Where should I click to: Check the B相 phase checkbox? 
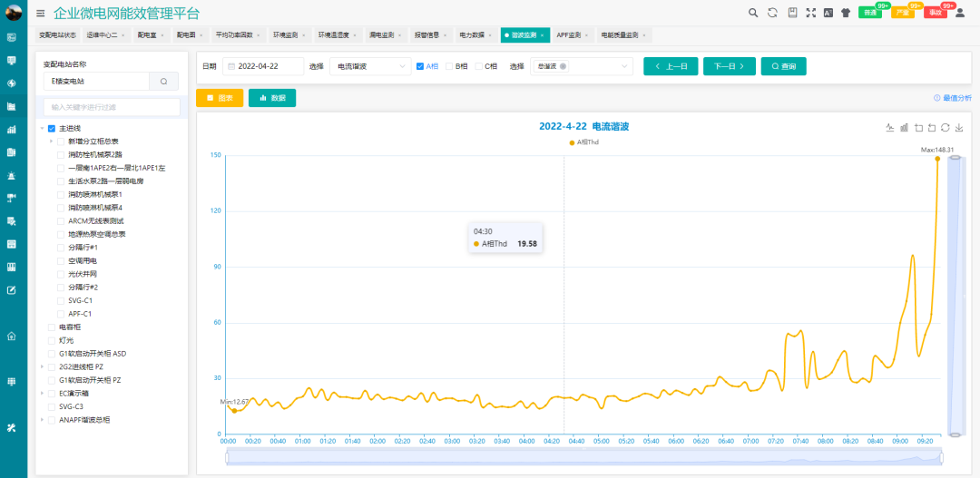(x=449, y=66)
